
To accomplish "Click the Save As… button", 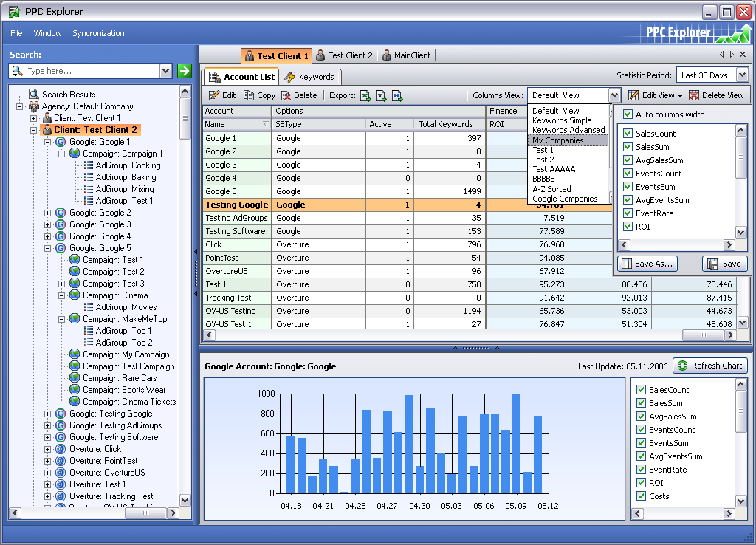I will coord(647,264).
